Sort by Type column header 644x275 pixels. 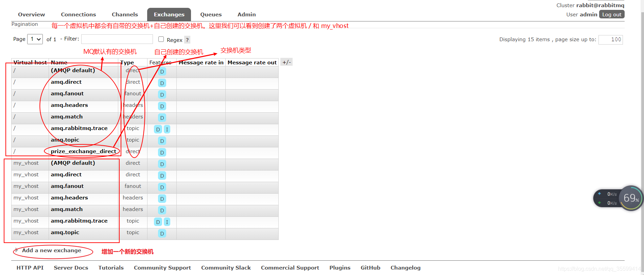coord(127,62)
